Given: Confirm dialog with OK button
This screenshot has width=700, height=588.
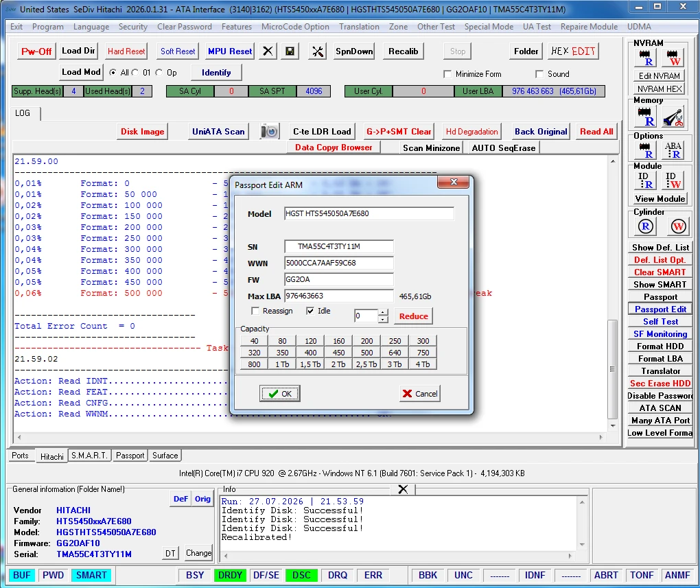Looking at the screenshot, I should [x=280, y=394].
